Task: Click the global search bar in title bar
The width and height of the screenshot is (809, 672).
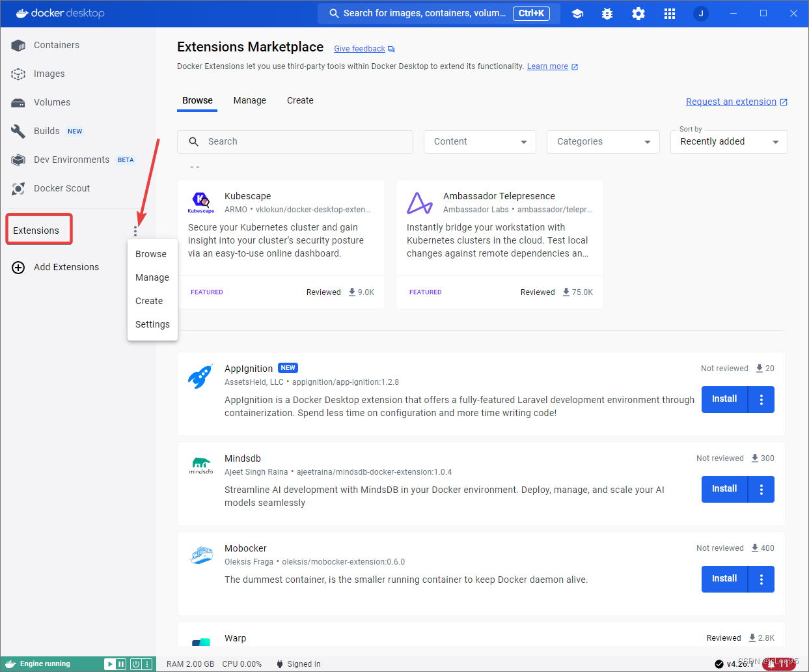Action: (438, 14)
